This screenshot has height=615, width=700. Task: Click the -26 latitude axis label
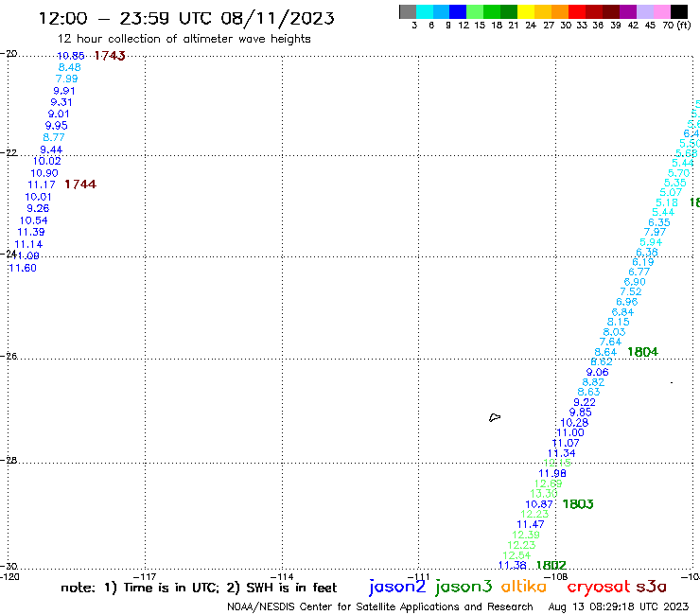click(9, 356)
